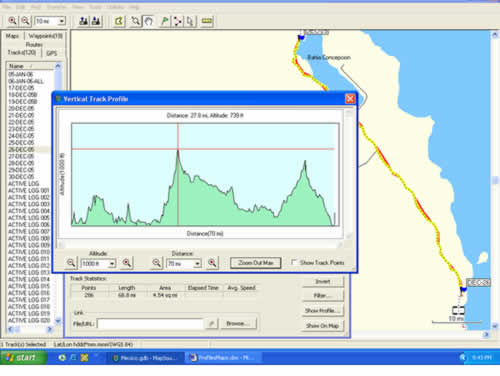This screenshot has width=500, height=376.
Task: Open the map zoom level dropdown
Action: (62, 21)
